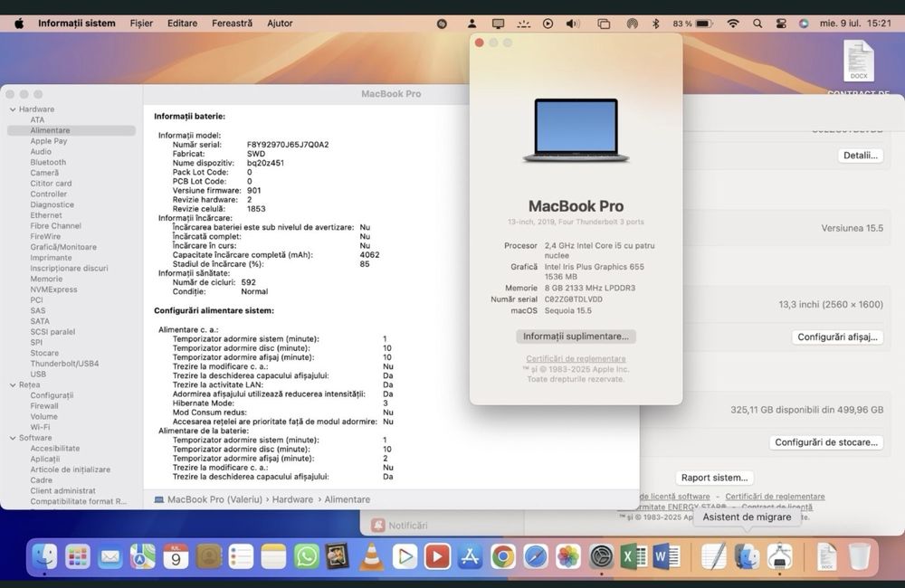Open the Ajutor menu
This screenshot has width=905, height=588.
click(280, 24)
